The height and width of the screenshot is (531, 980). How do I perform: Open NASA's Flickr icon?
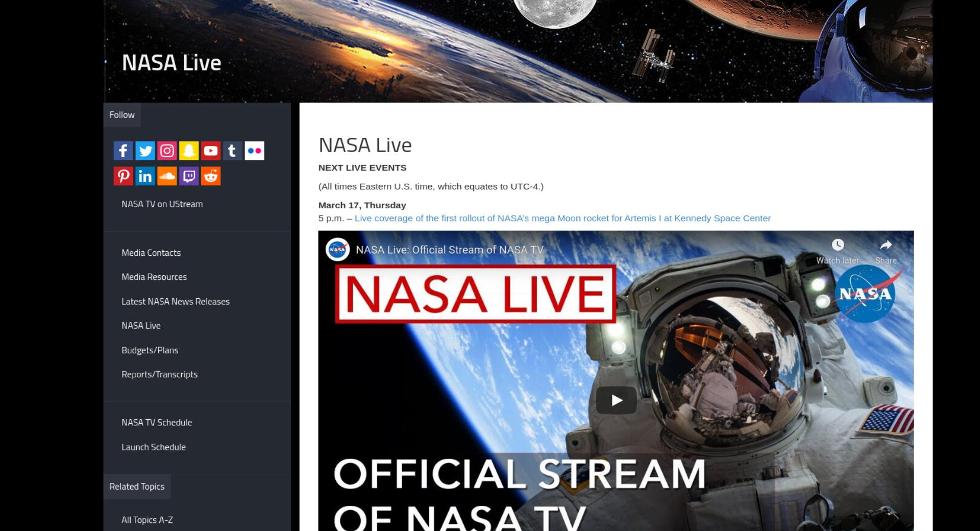point(254,151)
